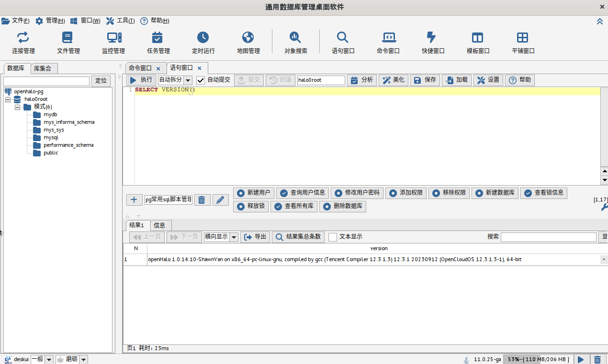Open 文件(F) menu
608x364 pixels.
[x=16, y=21]
